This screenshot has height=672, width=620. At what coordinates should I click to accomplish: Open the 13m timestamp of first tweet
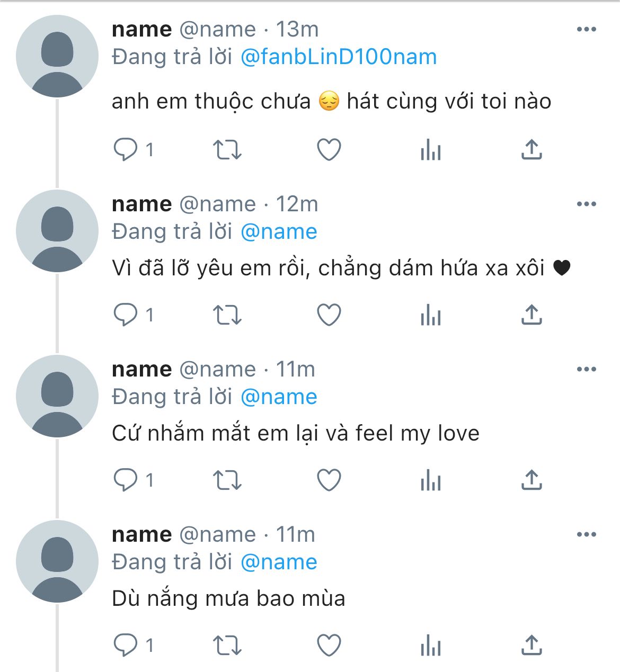click(297, 30)
